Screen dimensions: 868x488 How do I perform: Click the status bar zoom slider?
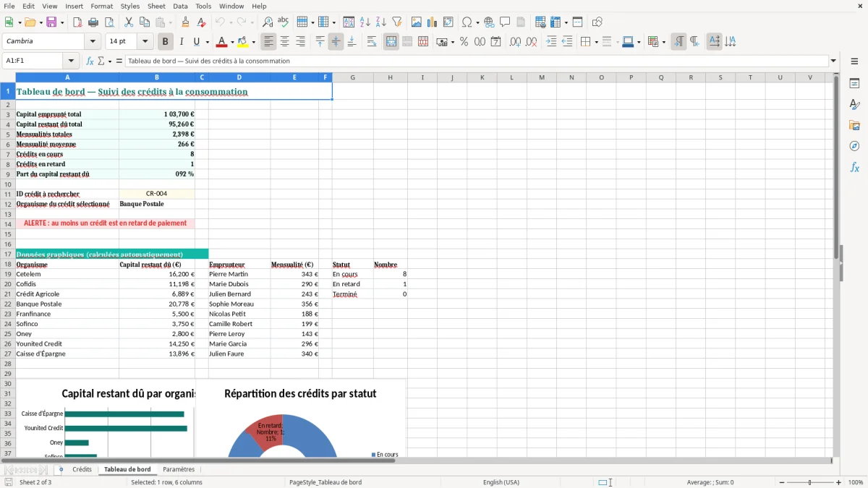click(810, 482)
